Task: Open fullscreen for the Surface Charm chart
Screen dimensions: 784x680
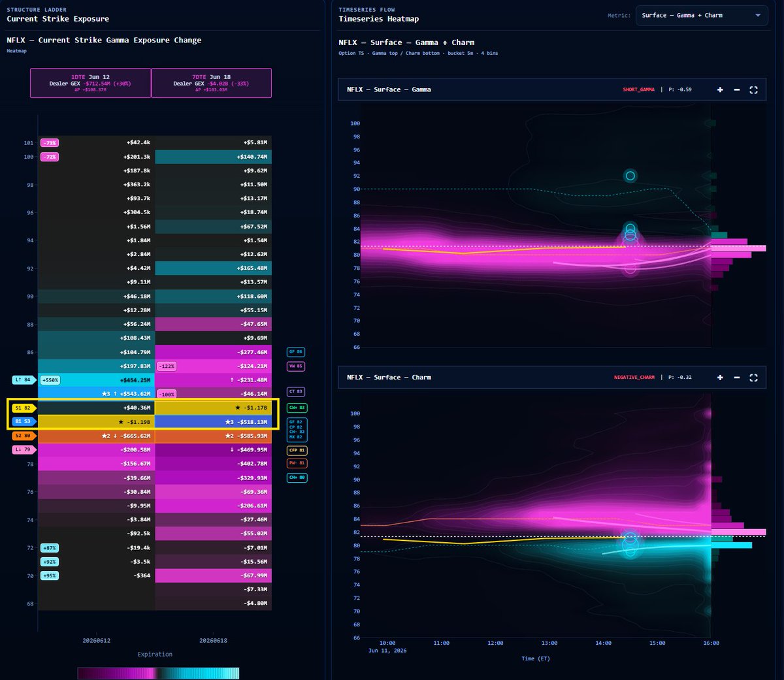Action: pos(753,378)
